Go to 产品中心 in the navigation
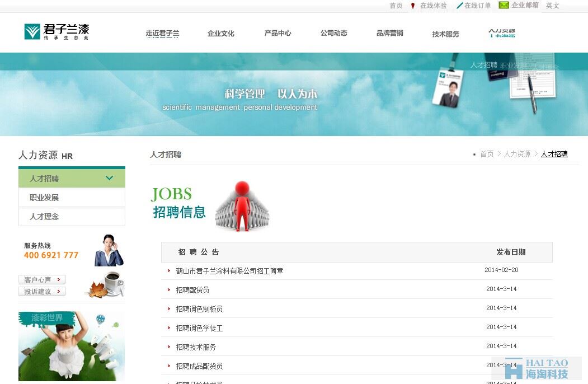 point(277,34)
